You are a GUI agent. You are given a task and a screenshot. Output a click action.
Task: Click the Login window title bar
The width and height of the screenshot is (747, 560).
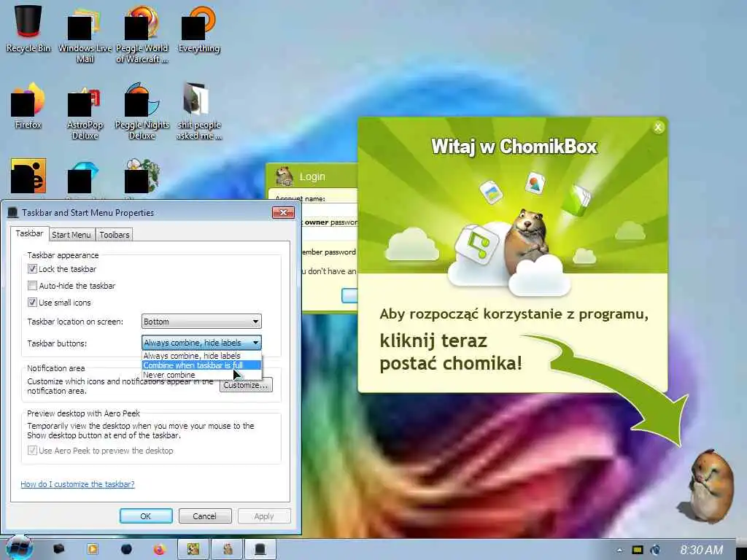click(x=312, y=176)
